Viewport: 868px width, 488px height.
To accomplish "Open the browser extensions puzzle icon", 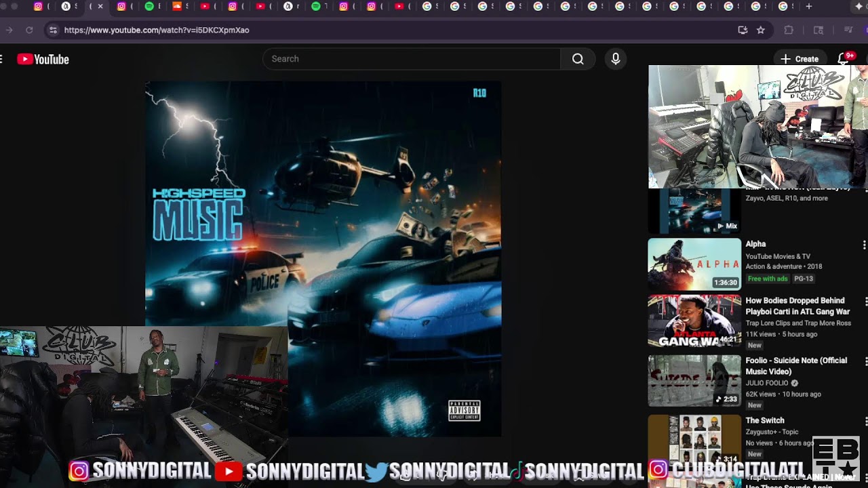I will pos(789,30).
